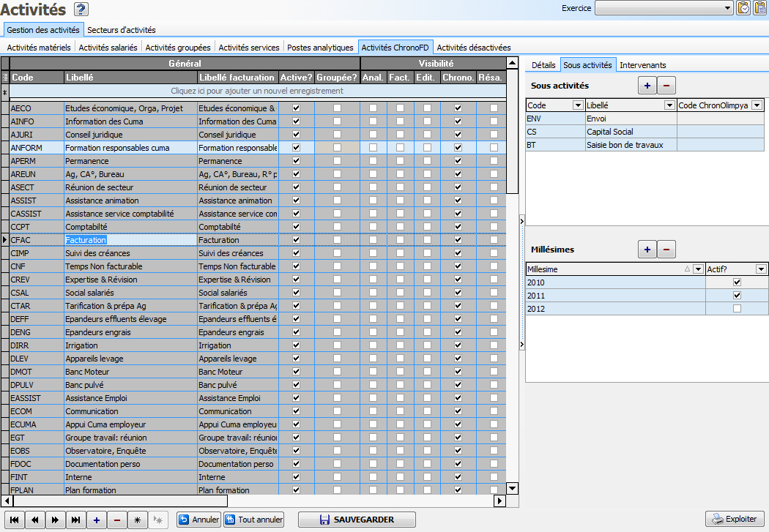Jump to last record navigation button
769x532 pixels.
click(x=75, y=520)
